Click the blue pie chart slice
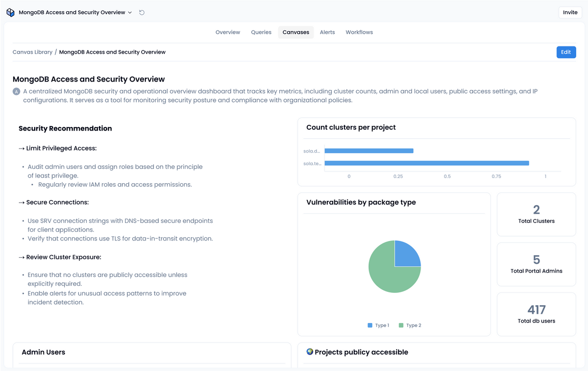 [407, 254]
